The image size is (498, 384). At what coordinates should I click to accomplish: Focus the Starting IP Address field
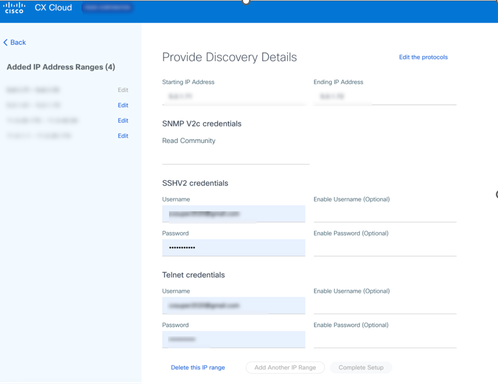pos(233,97)
